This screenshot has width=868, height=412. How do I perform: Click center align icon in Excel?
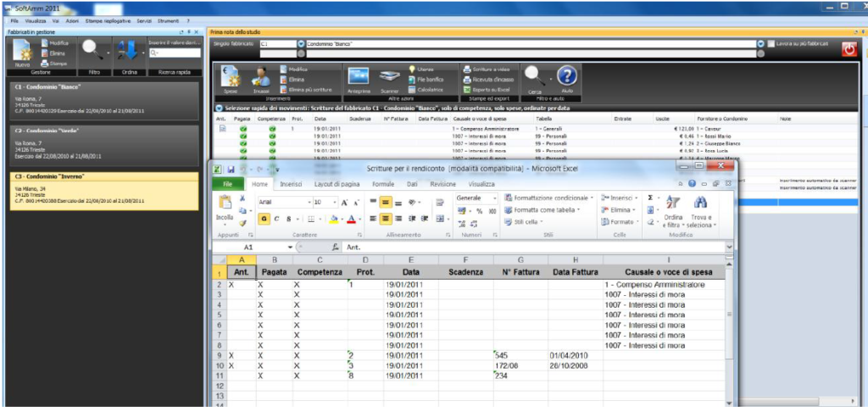pos(386,220)
